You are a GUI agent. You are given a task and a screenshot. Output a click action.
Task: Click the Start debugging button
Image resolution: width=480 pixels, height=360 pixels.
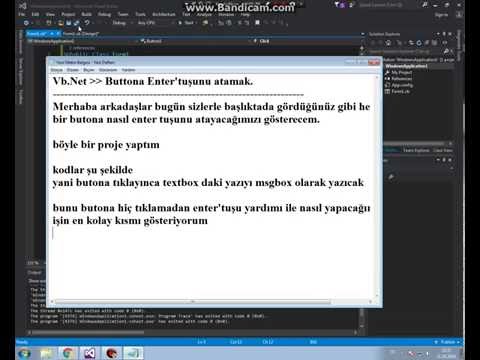(186, 23)
